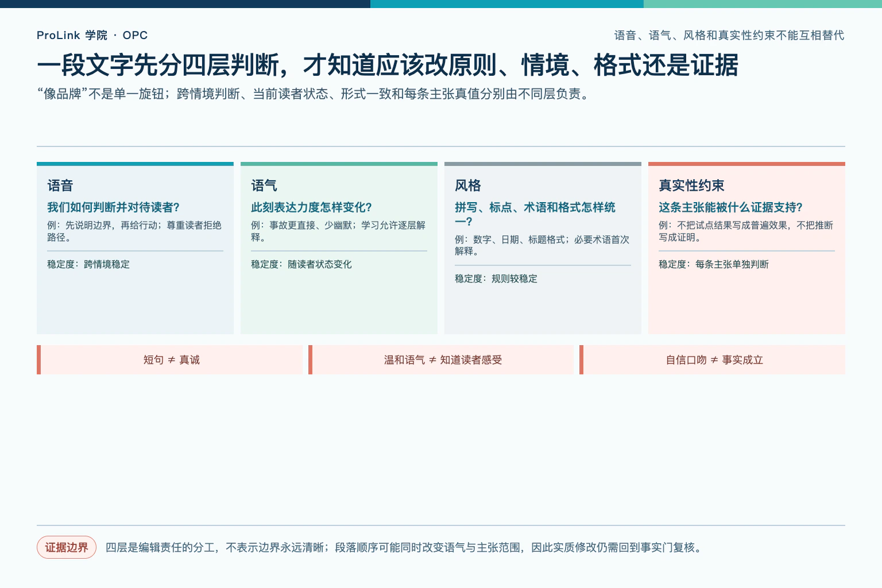Click the 自信口吻 ≠ 事实成立 callout
The width and height of the screenshot is (882, 588).
pyautogui.click(x=712, y=359)
